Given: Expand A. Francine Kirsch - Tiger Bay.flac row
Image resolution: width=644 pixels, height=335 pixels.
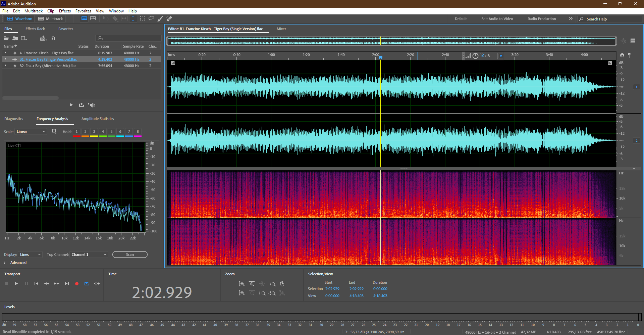Looking at the screenshot, I should point(5,53).
